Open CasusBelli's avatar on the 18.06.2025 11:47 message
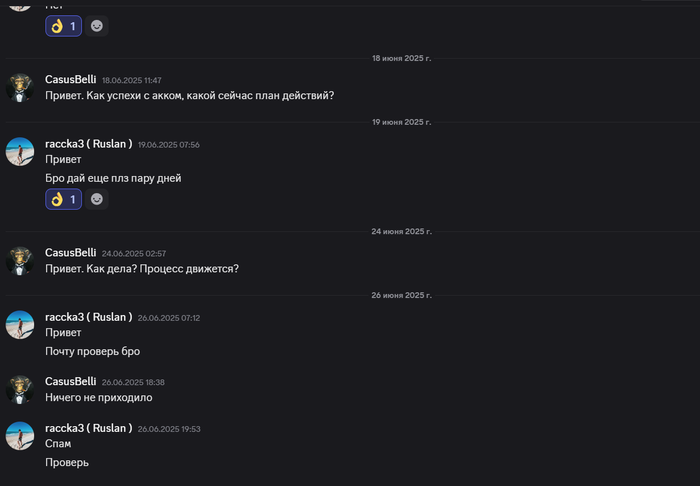700x486 pixels. click(20, 87)
